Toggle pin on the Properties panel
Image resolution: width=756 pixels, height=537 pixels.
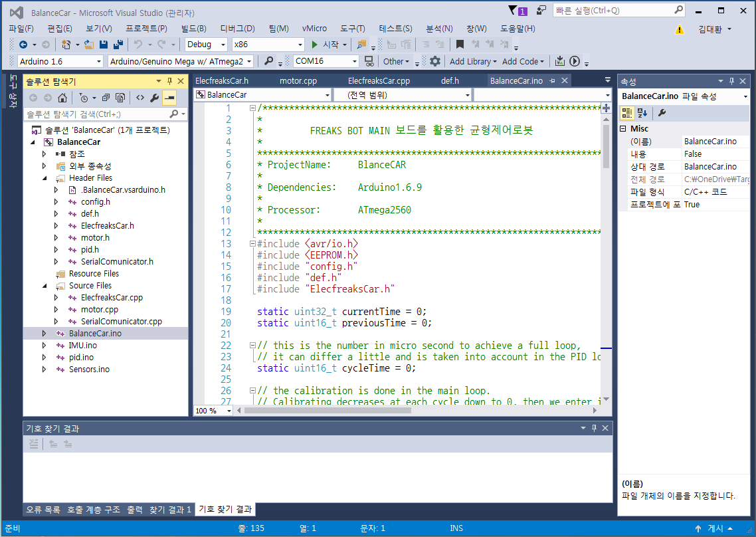pyautogui.click(x=731, y=81)
